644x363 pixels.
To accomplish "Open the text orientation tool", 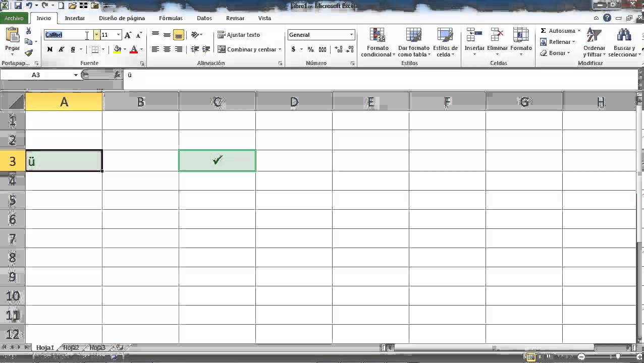I will click(195, 35).
